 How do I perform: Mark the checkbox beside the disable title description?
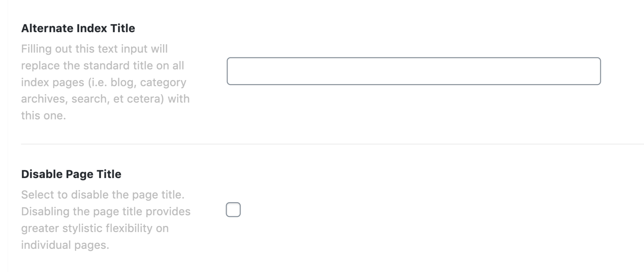coord(233,209)
